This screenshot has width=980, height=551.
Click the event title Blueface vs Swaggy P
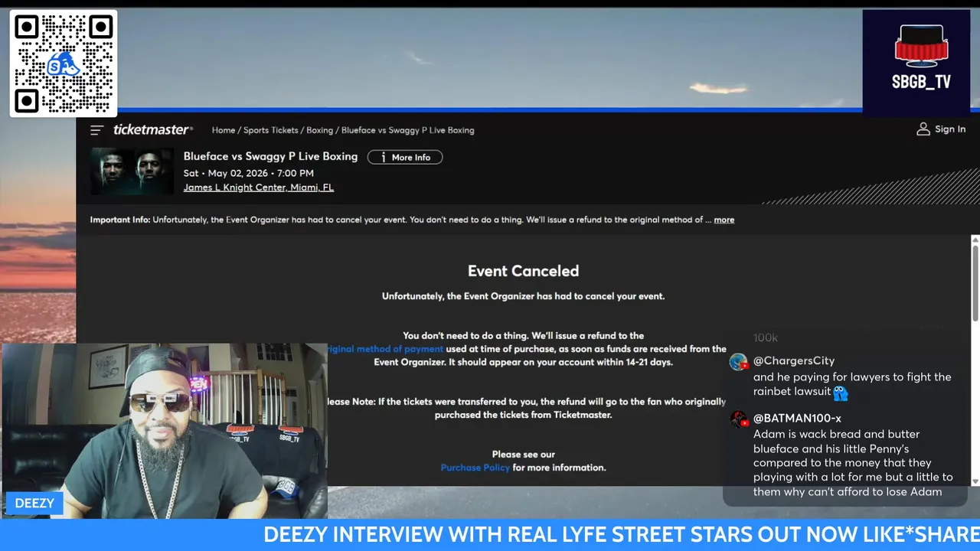[x=270, y=156]
